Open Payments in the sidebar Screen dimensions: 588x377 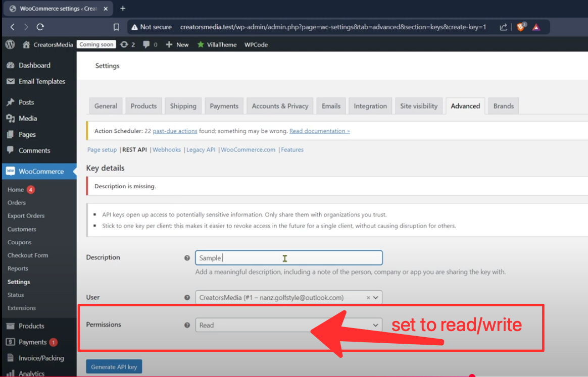click(32, 342)
